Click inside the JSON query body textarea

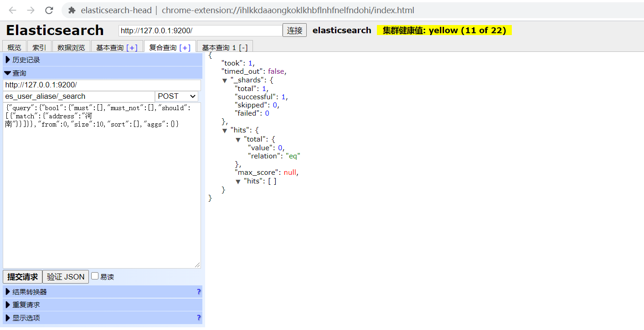pos(102,185)
